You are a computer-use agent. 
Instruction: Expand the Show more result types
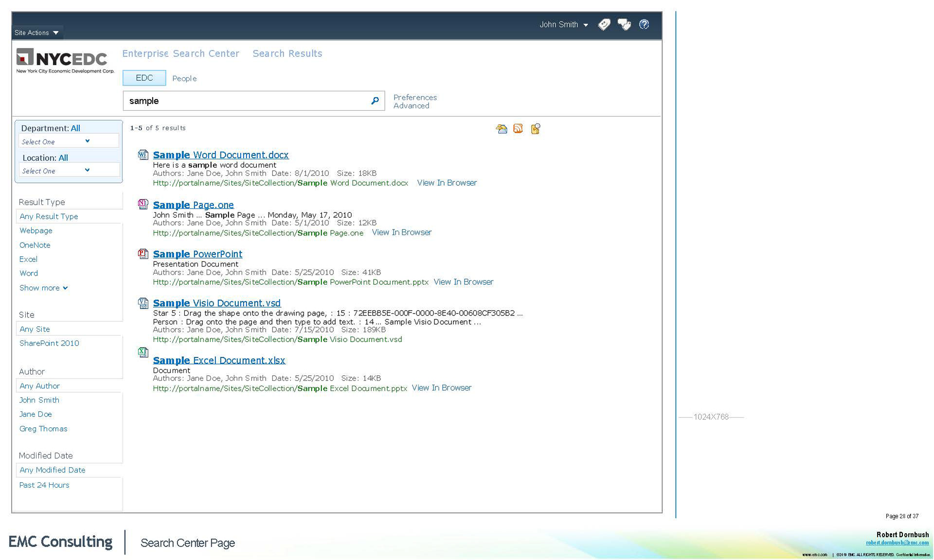43,288
